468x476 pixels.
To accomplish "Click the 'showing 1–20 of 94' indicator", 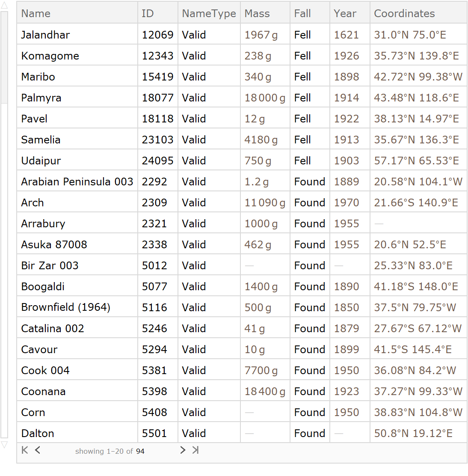I will point(110,451).
